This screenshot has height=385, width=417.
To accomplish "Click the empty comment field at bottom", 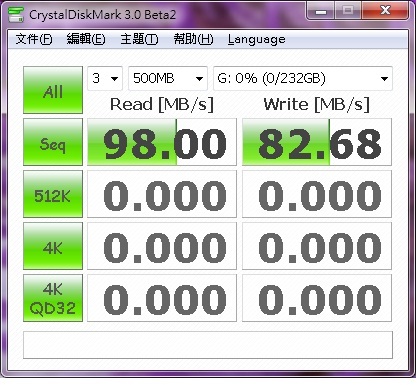I will click(208, 345).
